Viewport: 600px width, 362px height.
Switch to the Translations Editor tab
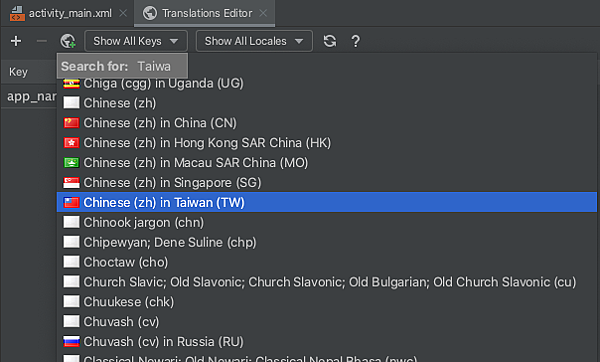207,13
